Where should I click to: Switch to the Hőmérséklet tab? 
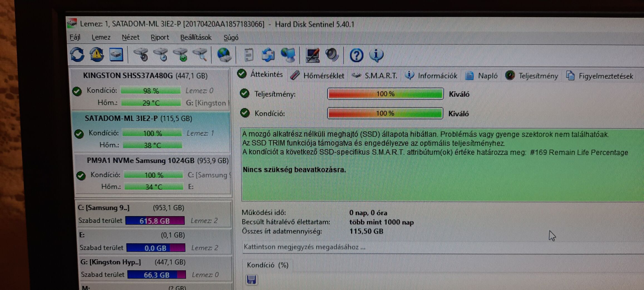pos(317,75)
